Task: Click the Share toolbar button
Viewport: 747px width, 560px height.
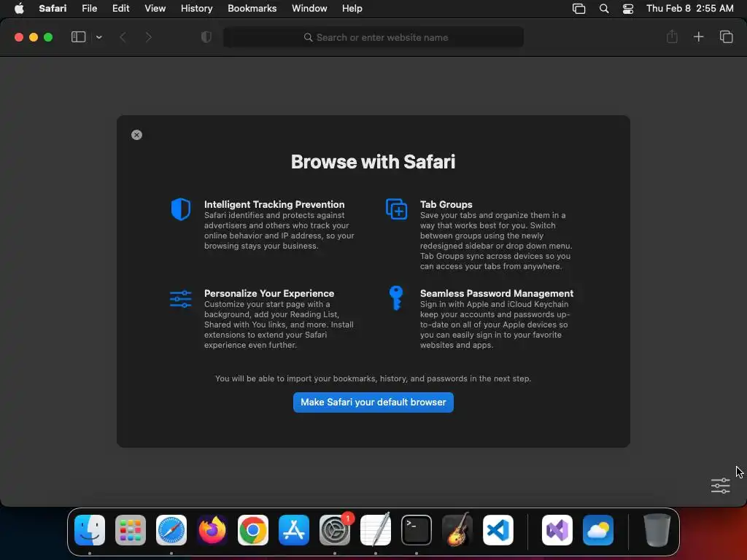Action: [672, 36]
